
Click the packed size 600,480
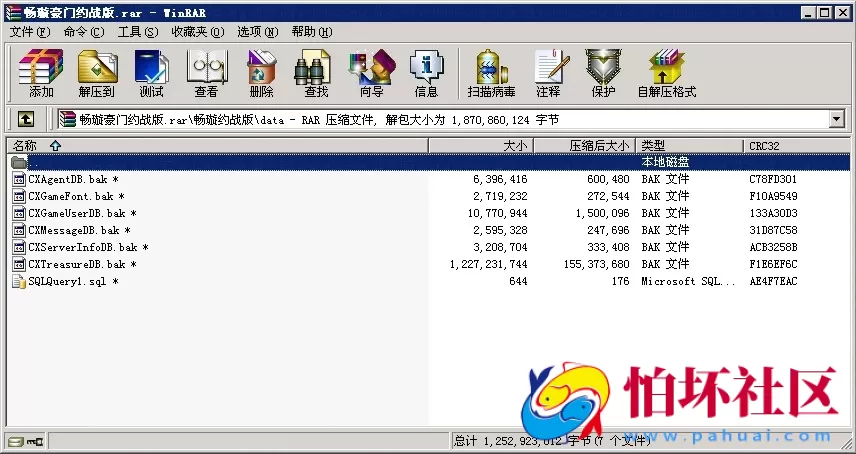click(x=609, y=179)
